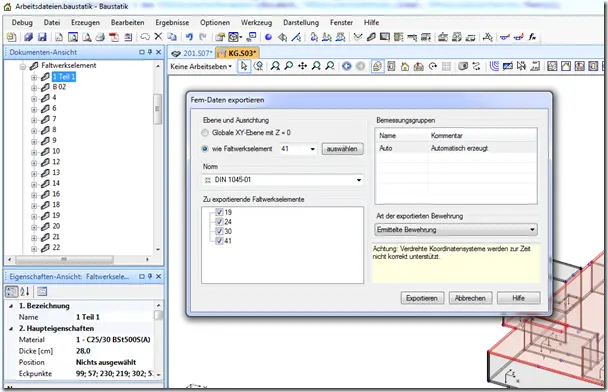
Task: Click the Abbrechen button
Action: [x=470, y=298]
